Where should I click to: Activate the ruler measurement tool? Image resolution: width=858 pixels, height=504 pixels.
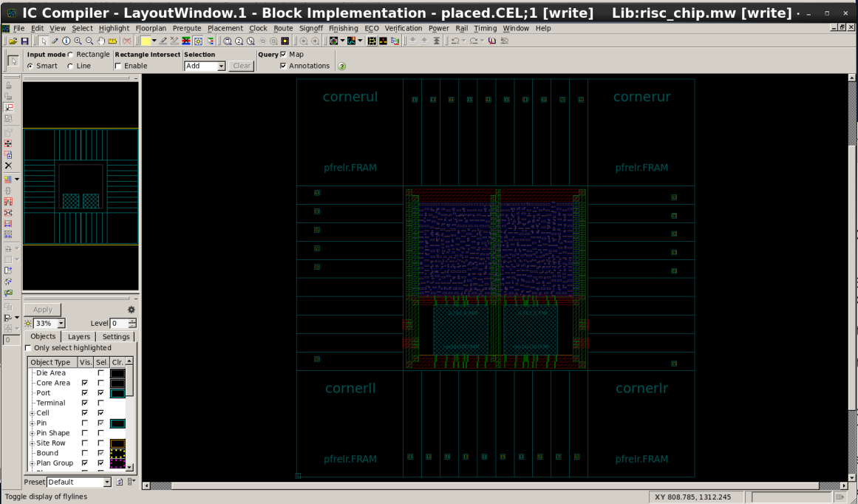click(112, 41)
